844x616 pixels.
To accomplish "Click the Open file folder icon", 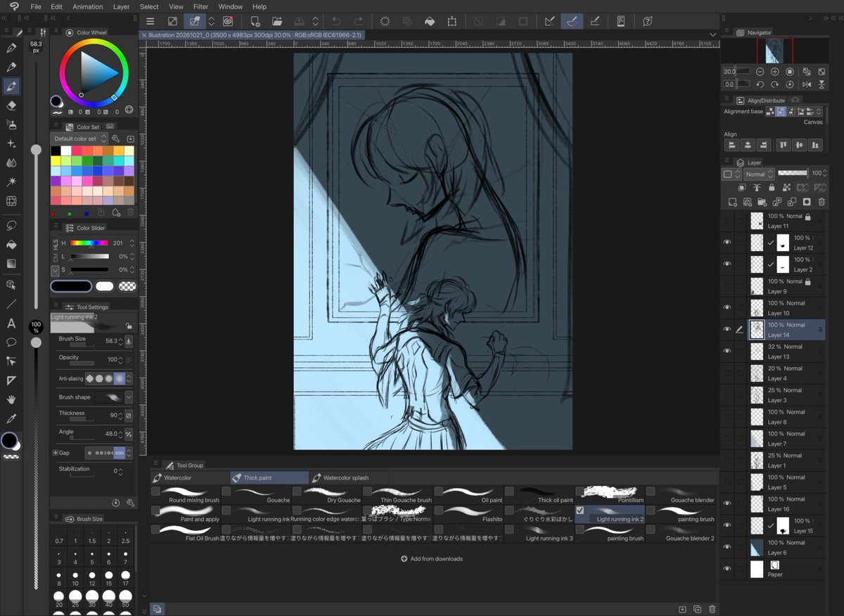I will [277, 21].
